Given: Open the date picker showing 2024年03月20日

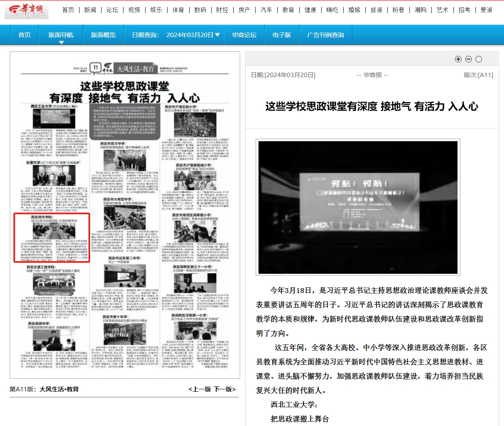Looking at the screenshot, I should [x=193, y=35].
